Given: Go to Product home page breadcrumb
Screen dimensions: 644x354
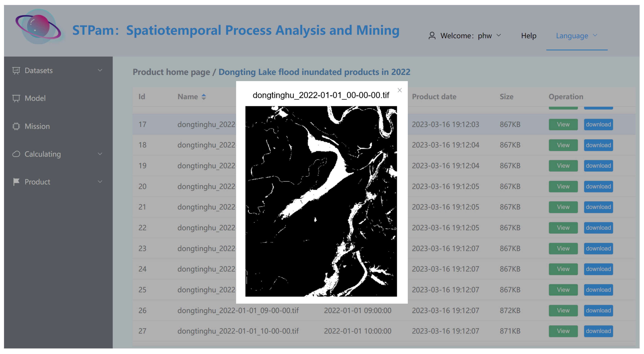Looking at the screenshot, I should pyautogui.click(x=171, y=72).
